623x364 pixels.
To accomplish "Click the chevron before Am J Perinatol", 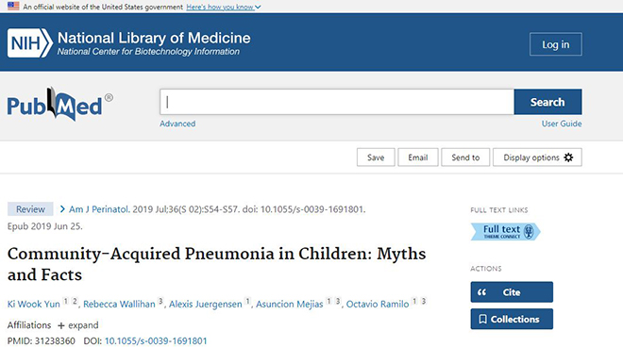I will [62, 209].
